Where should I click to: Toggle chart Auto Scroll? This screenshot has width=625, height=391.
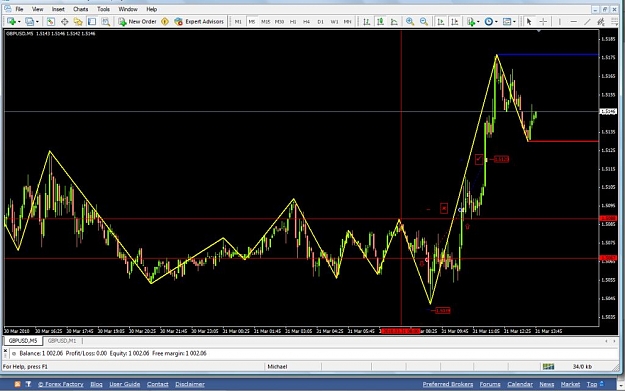(x=440, y=22)
